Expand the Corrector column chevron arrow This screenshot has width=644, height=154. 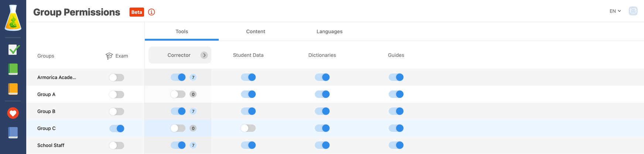[x=204, y=55]
